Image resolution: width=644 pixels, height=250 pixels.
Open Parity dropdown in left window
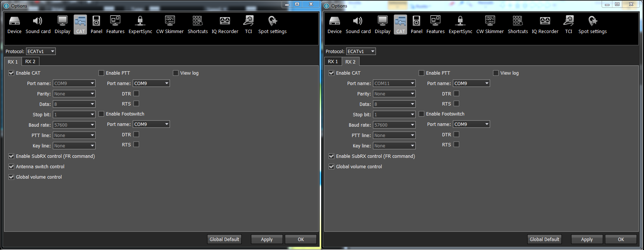pos(74,94)
